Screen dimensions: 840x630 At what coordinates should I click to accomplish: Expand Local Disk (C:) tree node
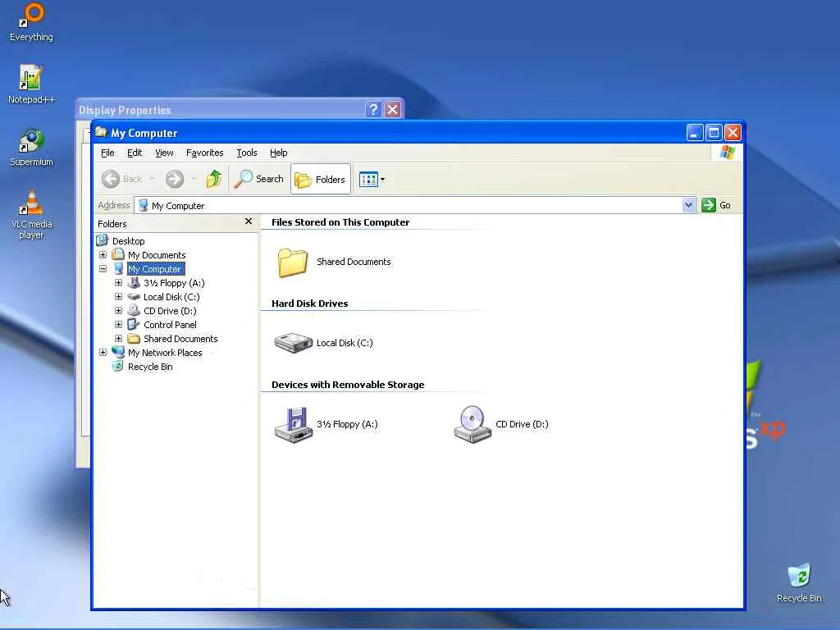coord(118,297)
